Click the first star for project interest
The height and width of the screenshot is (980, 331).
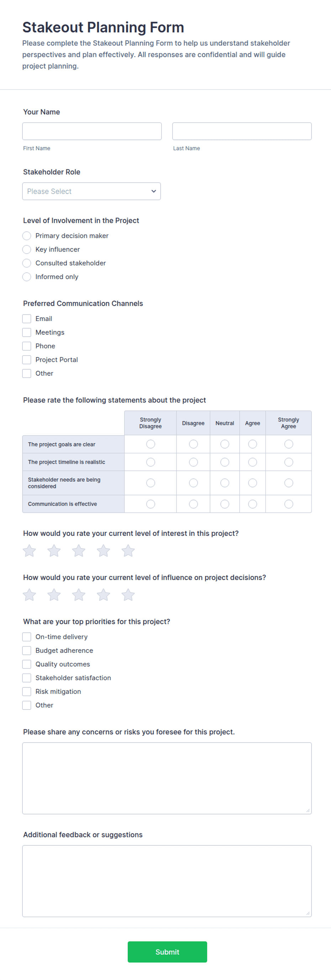pyautogui.click(x=29, y=550)
